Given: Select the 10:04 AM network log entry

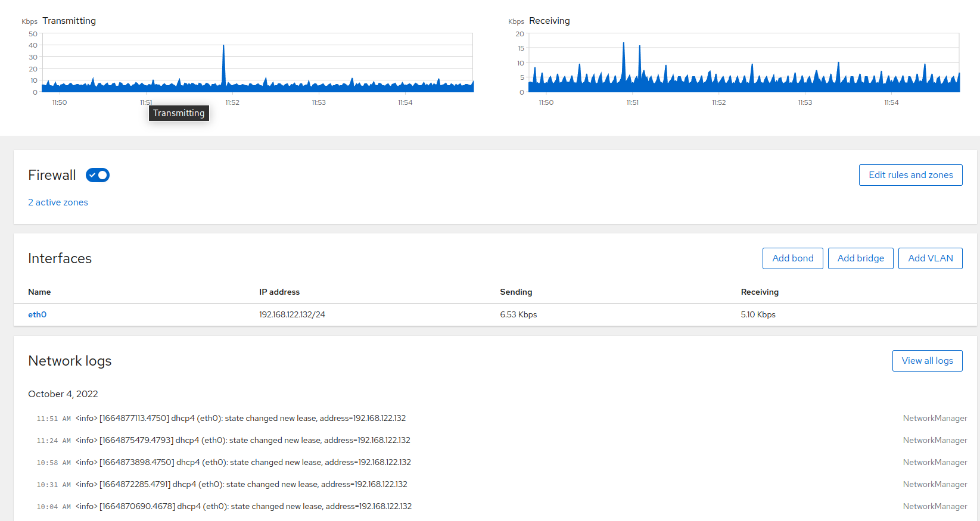Looking at the screenshot, I should 244,507.
